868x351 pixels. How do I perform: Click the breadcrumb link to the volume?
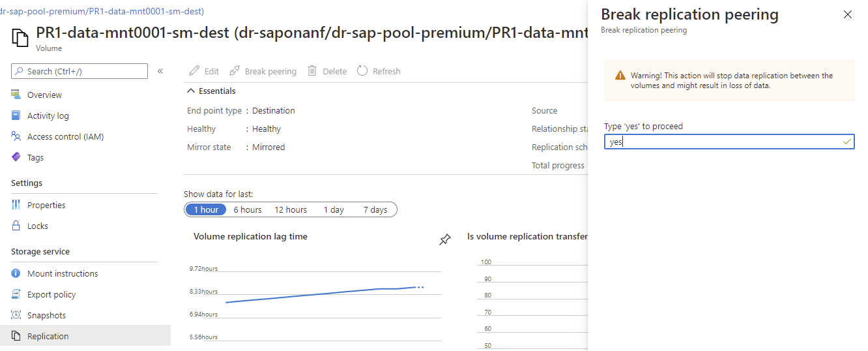102,11
